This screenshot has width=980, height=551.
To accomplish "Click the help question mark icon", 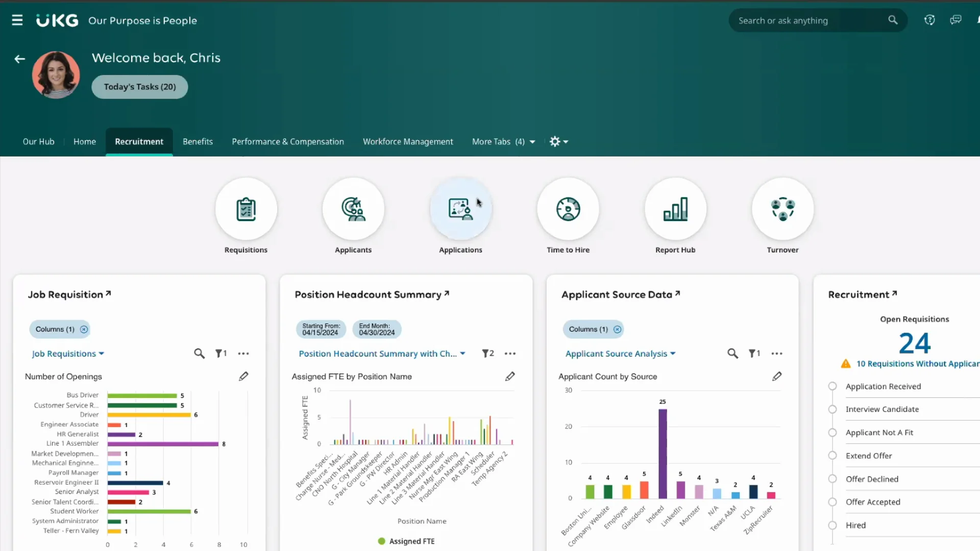I will (x=929, y=20).
